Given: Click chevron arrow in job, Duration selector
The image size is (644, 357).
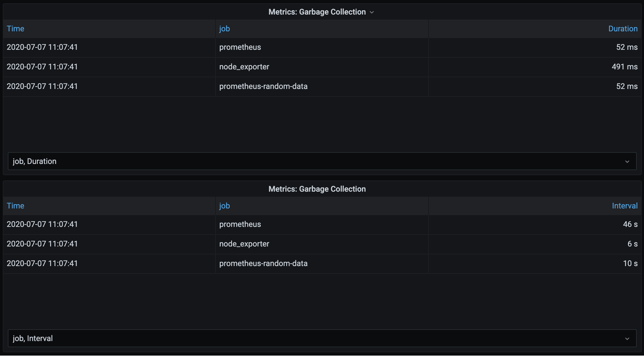Looking at the screenshot, I should (x=627, y=161).
